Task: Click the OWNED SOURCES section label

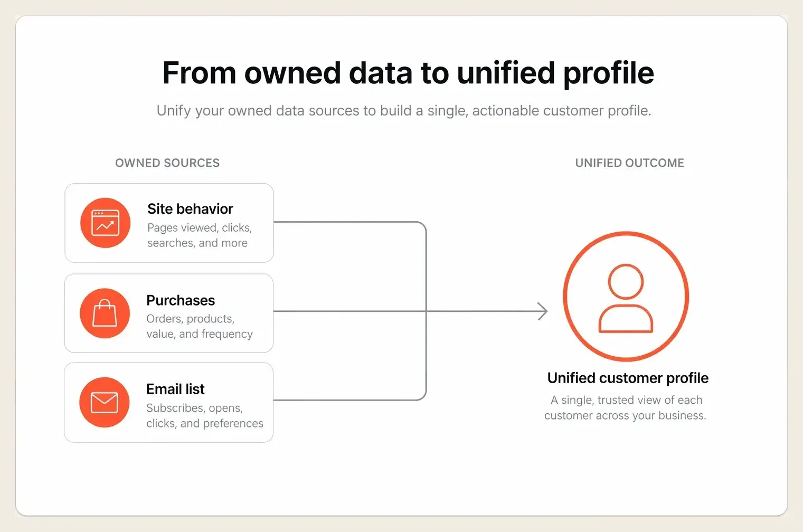Action: [167, 163]
